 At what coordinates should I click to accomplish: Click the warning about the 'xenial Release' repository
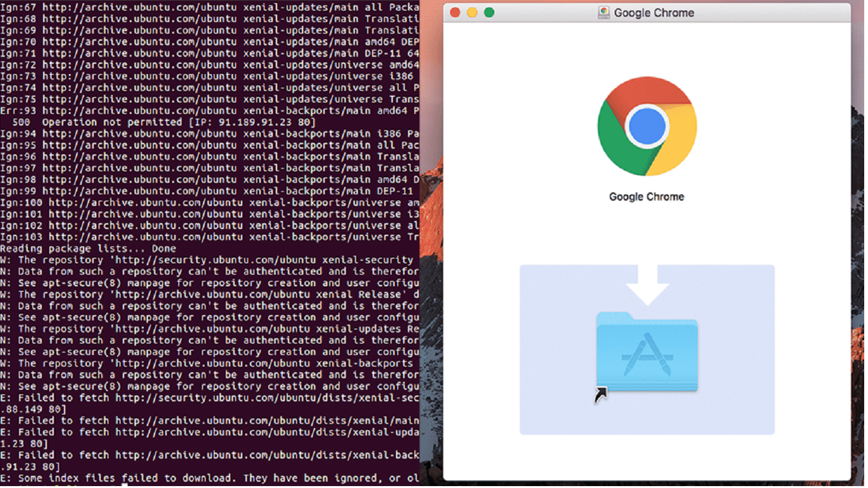209,294
